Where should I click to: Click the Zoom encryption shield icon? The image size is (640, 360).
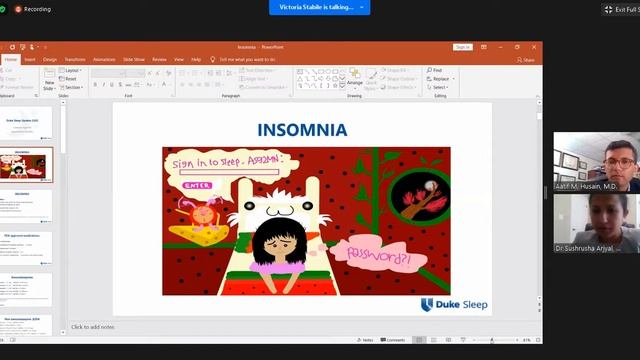coord(2,9)
